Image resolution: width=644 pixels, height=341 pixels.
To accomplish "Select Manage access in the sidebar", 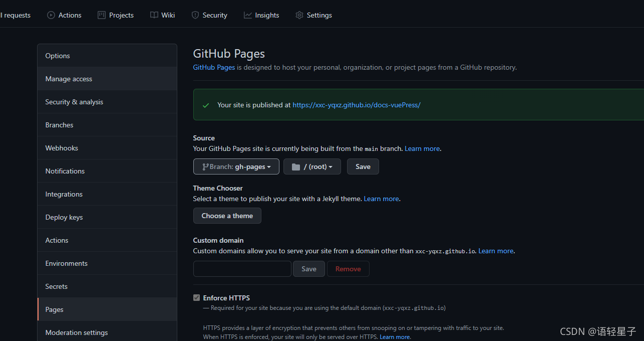I will pyautogui.click(x=107, y=79).
